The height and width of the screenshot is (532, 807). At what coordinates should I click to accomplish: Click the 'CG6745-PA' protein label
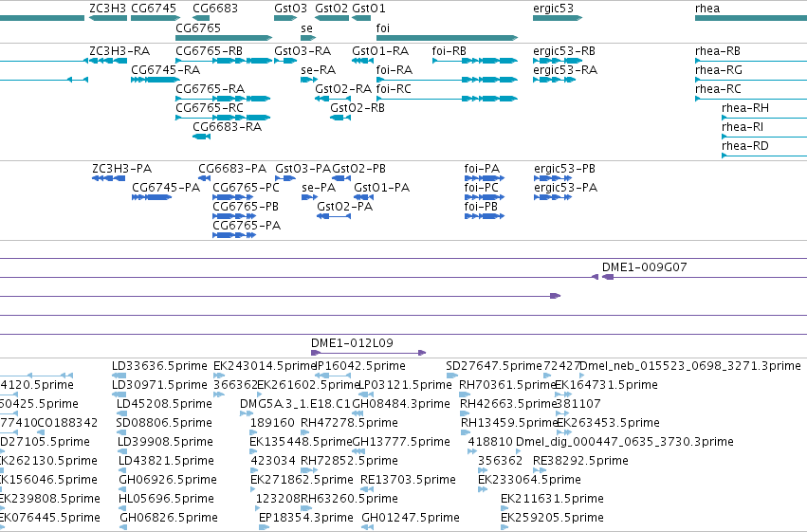166,188
